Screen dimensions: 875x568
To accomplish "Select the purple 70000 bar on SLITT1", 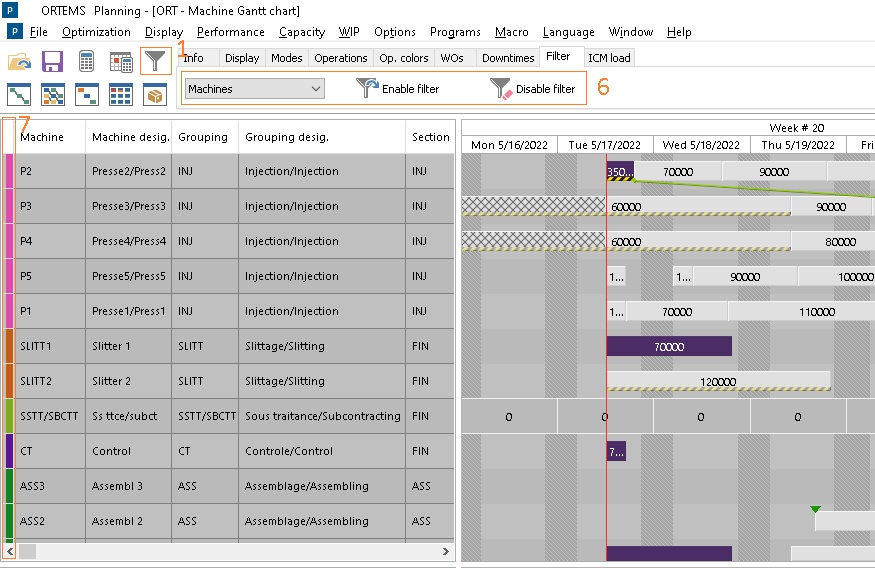I will (x=669, y=346).
